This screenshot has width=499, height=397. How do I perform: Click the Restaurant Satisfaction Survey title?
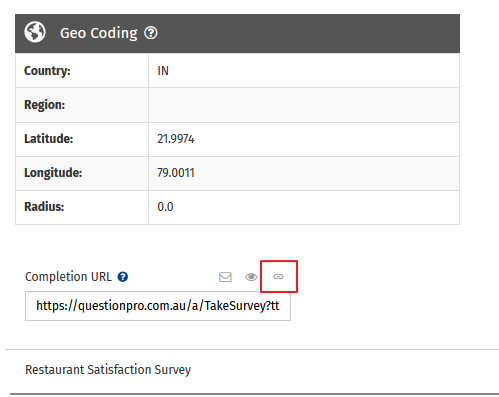pos(108,370)
